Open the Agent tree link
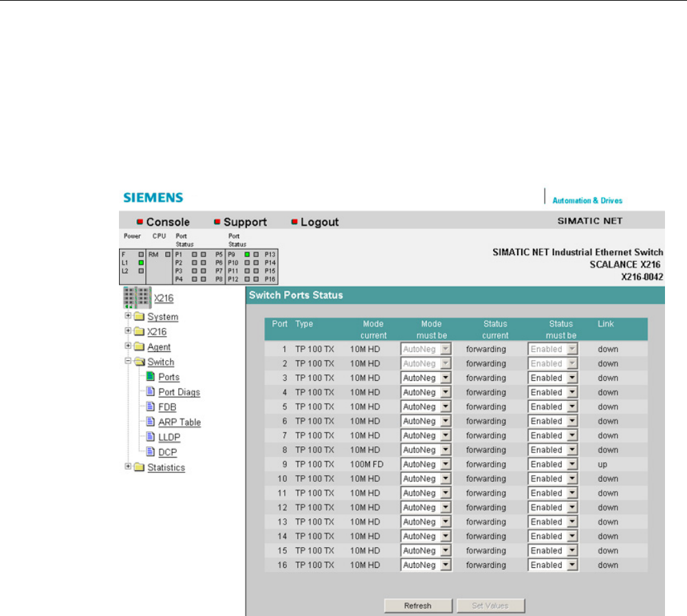The height and width of the screenshot is (616, 687). click(159, 347)
